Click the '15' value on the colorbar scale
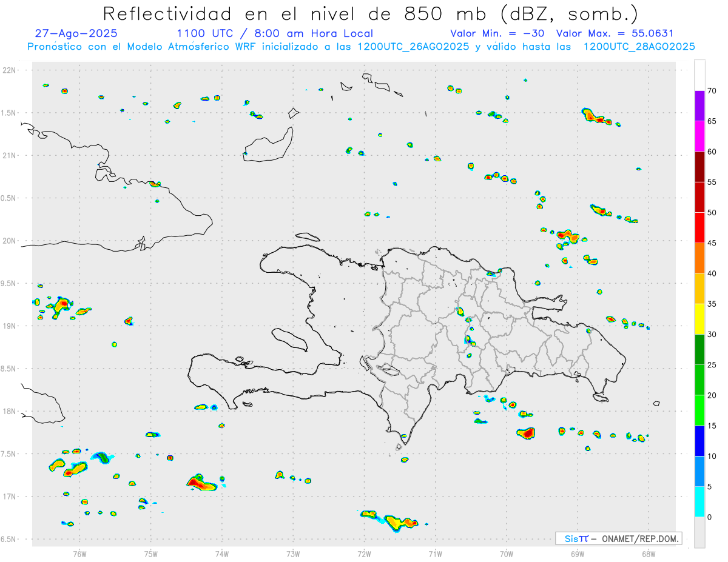Screen dimensions: 728x562 tap(712, 426)
